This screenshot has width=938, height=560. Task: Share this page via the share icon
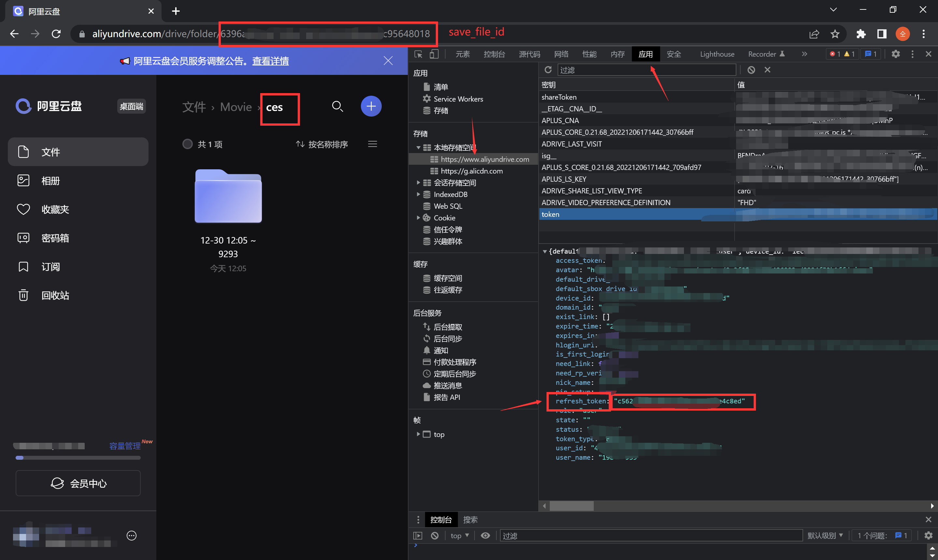tap(814, 34)
